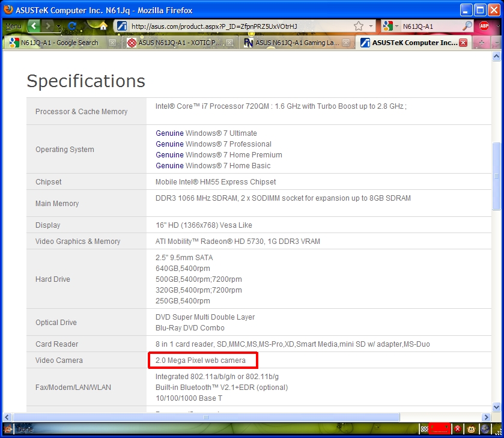
Task: Click the Operating System row label
Action: 65,150
